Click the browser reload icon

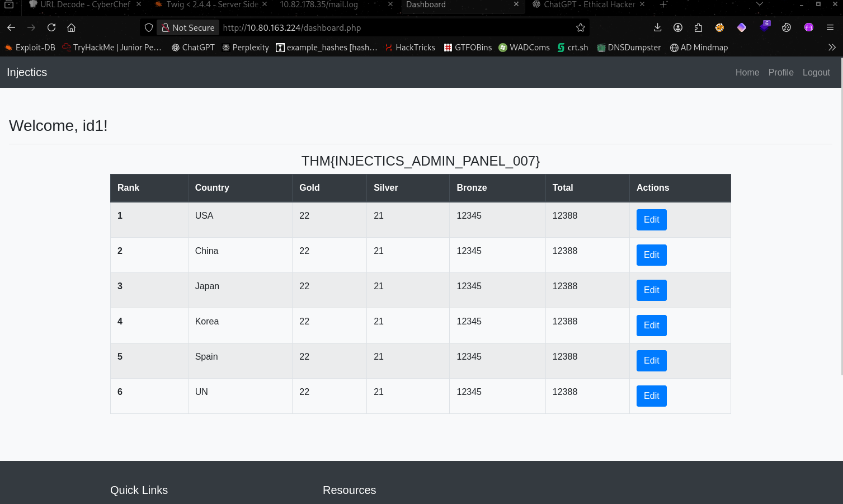pyautogui.click(x=51, y=27)
